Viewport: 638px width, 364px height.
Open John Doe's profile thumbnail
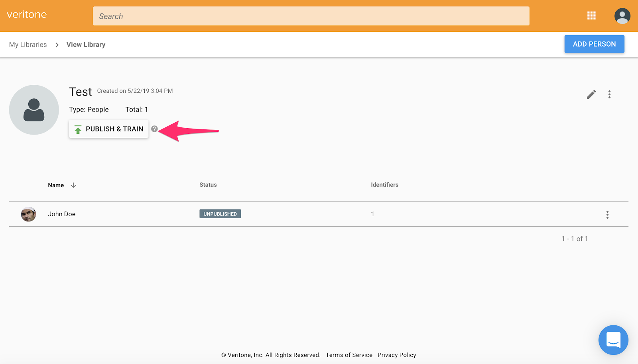click(x=28, y=214)
